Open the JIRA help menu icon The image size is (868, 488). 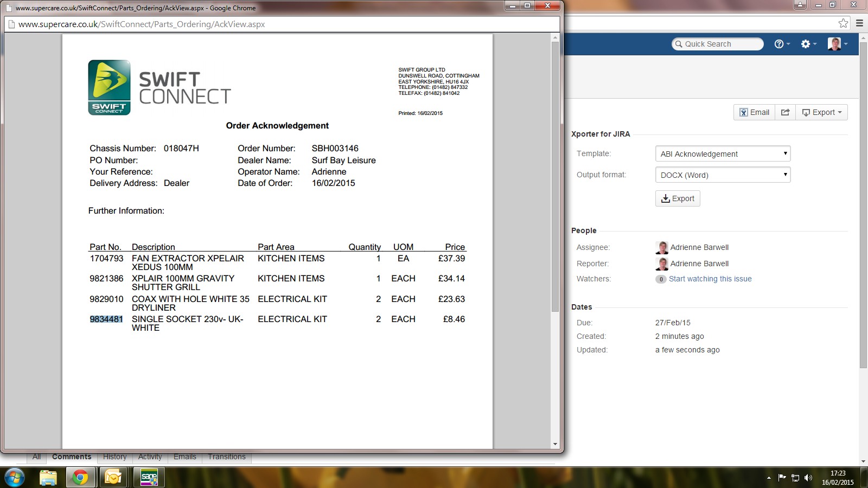pyautogui.click(x=782, y=44)
